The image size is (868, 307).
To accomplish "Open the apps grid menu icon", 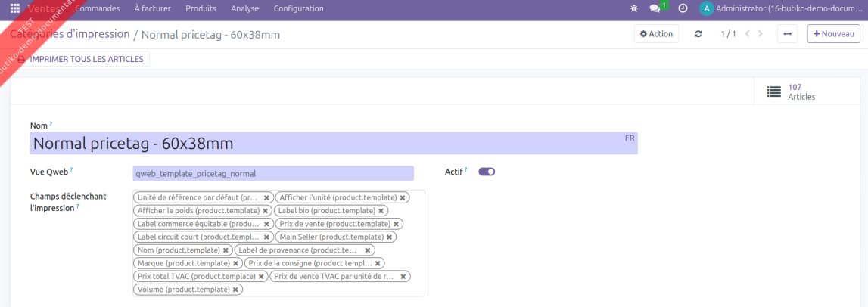I will coord(15,8).
